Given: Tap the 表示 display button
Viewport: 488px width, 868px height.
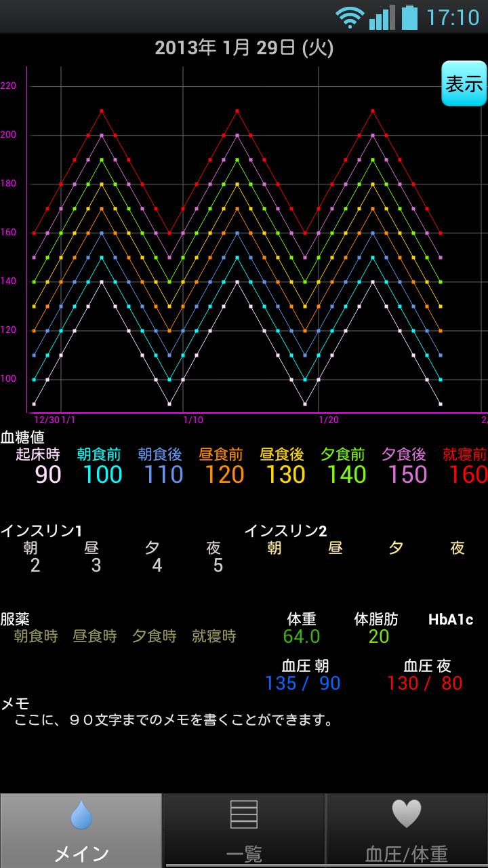Looking at the screenshot, I should coord(464,83).
